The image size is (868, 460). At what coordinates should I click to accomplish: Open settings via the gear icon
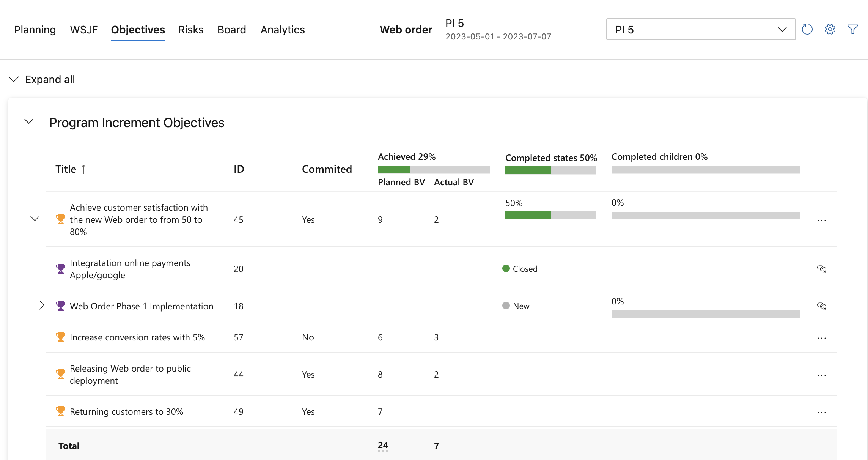pos(830,29)
